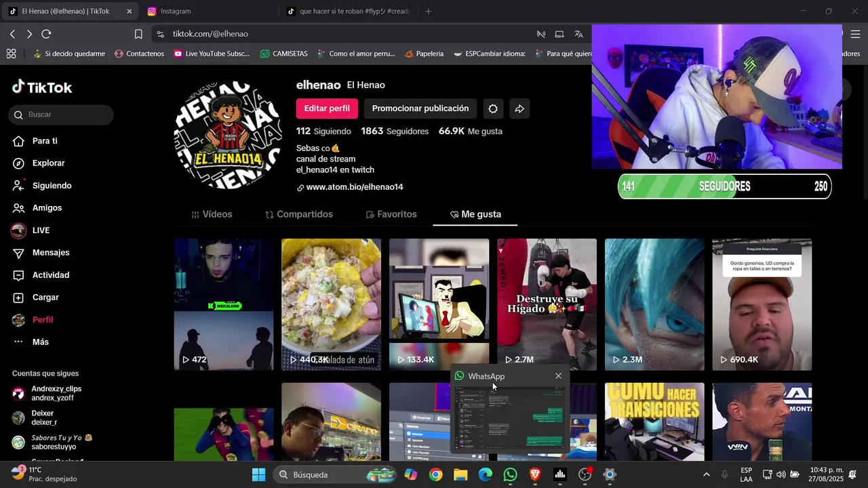Open the translate page icon in address bar
The image size is (868, 488).
pyautogui.click(x=578, y=34)
